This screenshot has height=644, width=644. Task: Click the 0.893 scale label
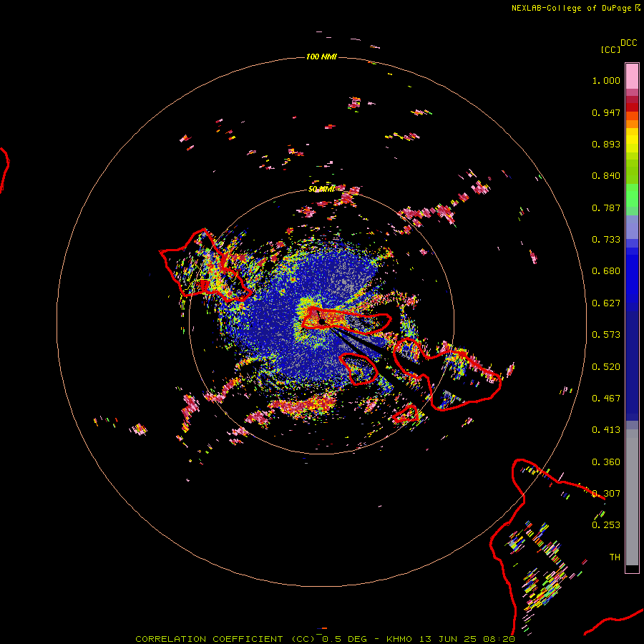point(606,144)
